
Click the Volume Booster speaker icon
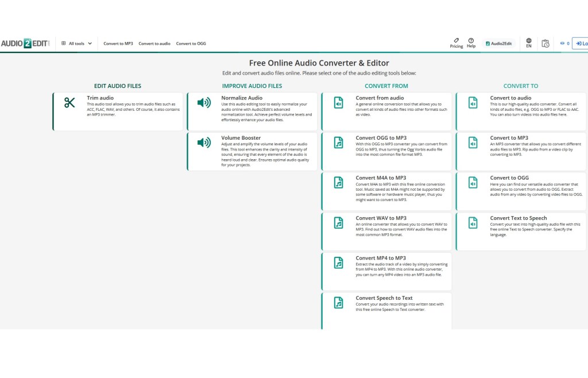click(x=204, y=142)
